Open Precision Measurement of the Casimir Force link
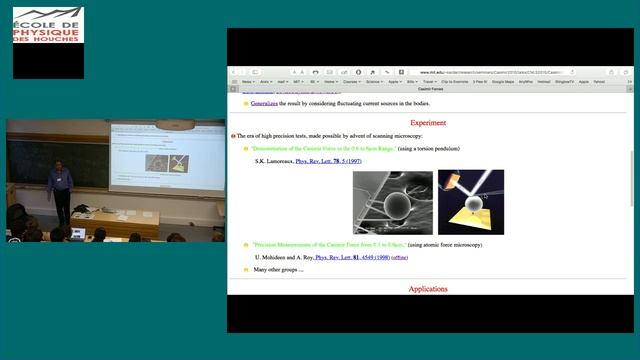The width and height of the screenshot is (640, 360). point(329,245)
